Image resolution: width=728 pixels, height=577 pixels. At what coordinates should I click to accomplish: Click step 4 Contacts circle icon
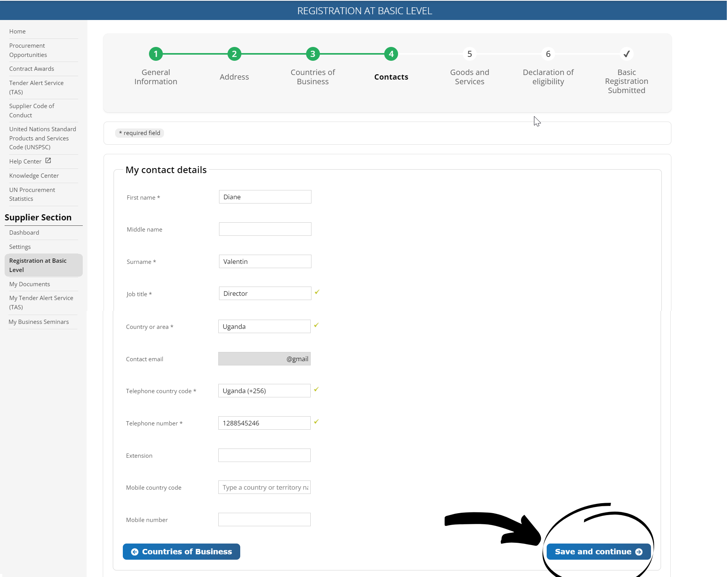(x=391, y=54)
